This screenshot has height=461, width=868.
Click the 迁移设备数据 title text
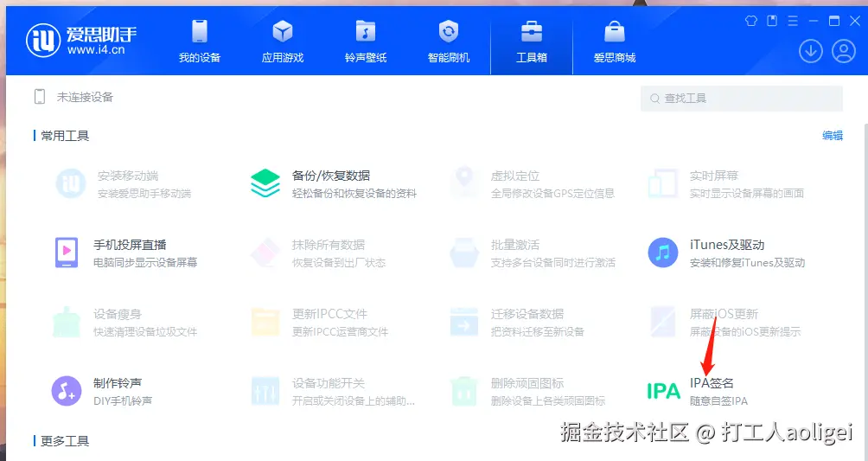point(527,314)
